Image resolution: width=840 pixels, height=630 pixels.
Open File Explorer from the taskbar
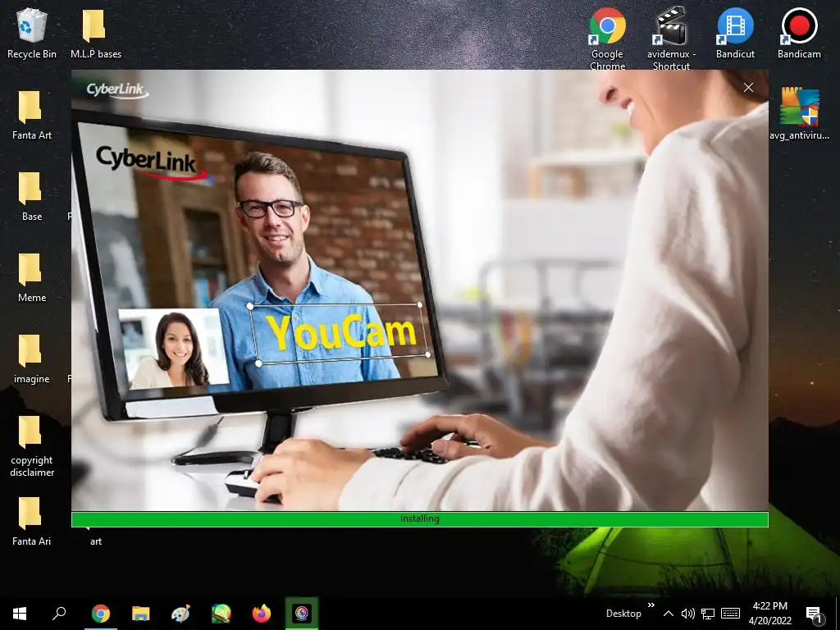click(141, 614)
